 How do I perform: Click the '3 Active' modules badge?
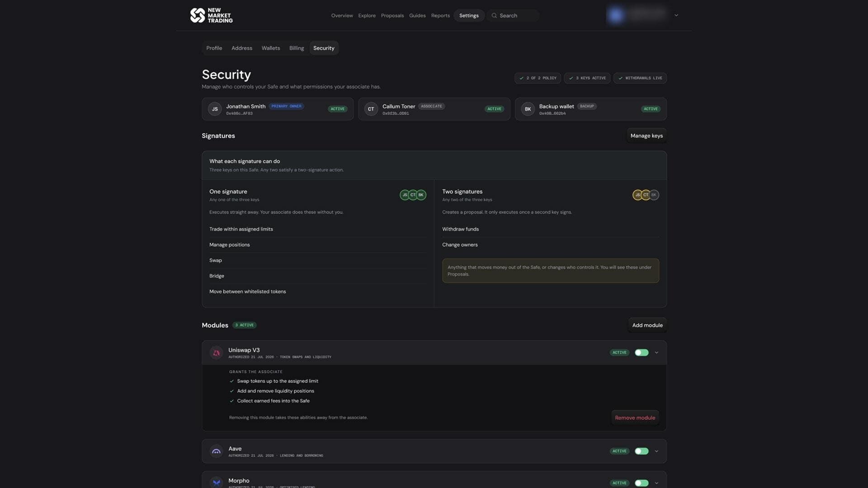coord(245,325)
